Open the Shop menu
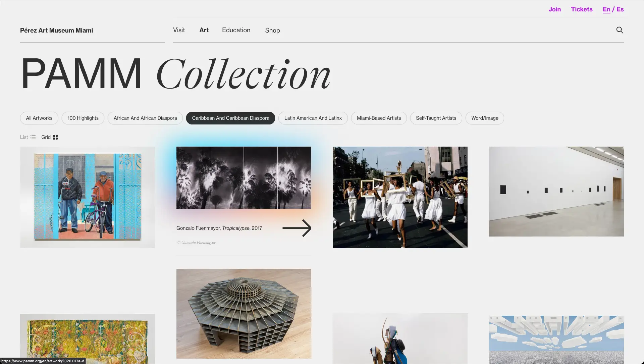 point(272,31)
